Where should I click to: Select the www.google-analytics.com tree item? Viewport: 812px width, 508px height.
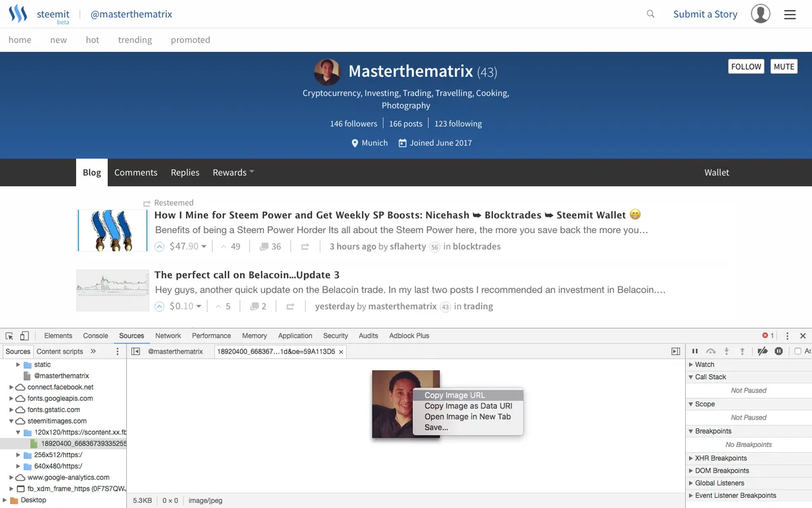tap(68, 478)
